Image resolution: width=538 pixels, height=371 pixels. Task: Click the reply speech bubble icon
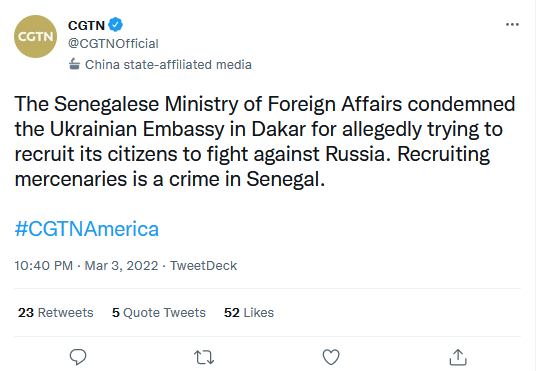(x=78, y=357)
